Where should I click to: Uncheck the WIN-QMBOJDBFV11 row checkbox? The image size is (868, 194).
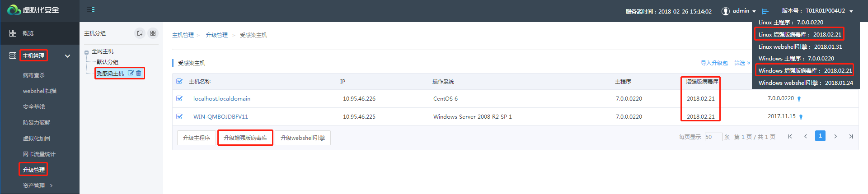(179, 117)
